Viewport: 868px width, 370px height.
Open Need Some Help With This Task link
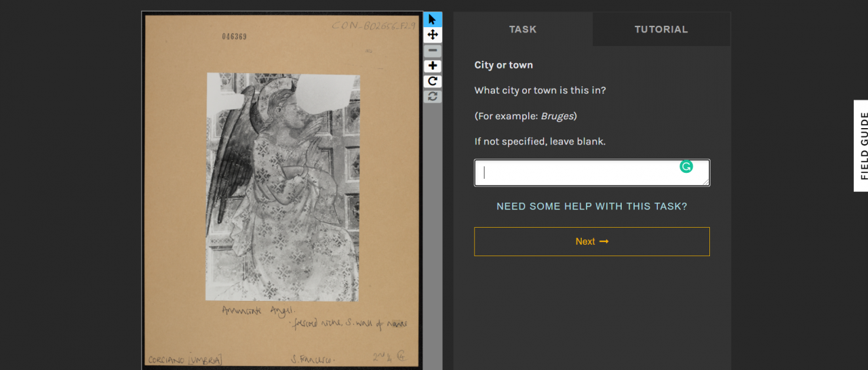coord(592,206)
